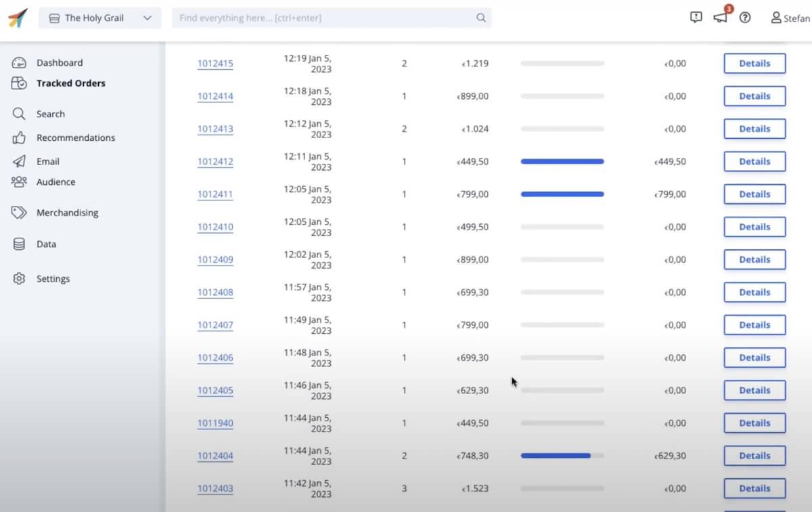
Task: Click the app logo icon
Action: [18, 18]
